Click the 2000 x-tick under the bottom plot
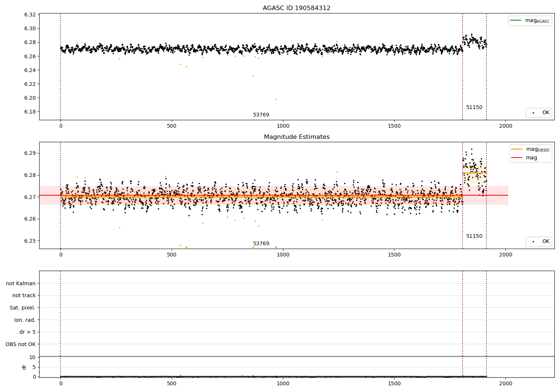 pyautogui.click(x=505, y=383)
